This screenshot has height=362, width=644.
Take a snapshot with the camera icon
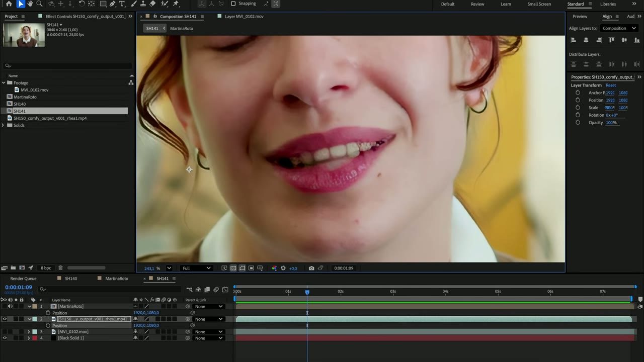pyautogui.click(x=311, y=268)
